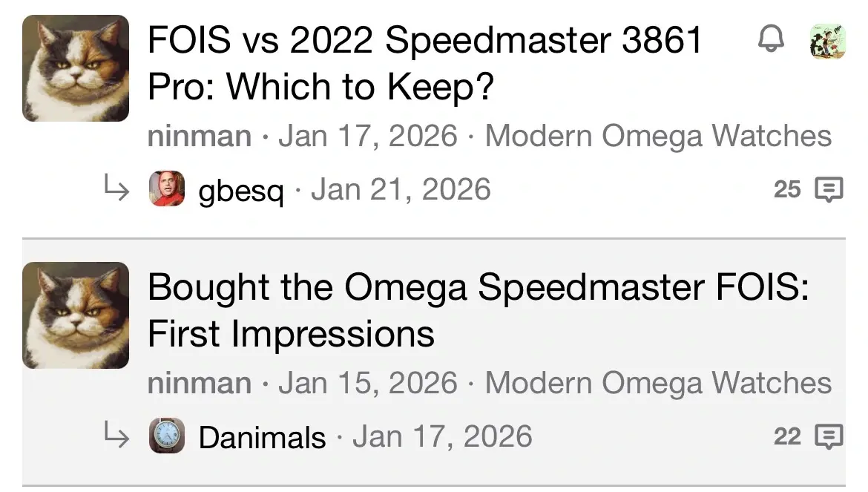The height and width of the screenshot is (492, 868).
Task: Open the small cartoon avatar beside the bell
Action: [828, 41]
